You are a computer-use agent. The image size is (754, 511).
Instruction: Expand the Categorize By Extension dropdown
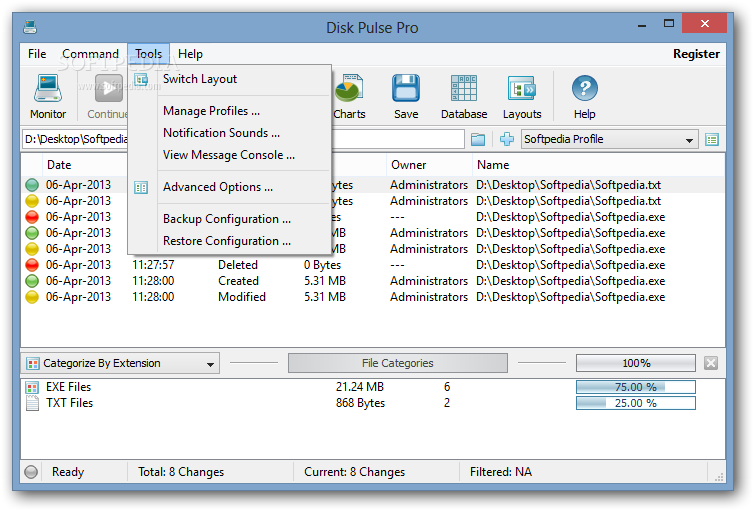pos(120,363)
